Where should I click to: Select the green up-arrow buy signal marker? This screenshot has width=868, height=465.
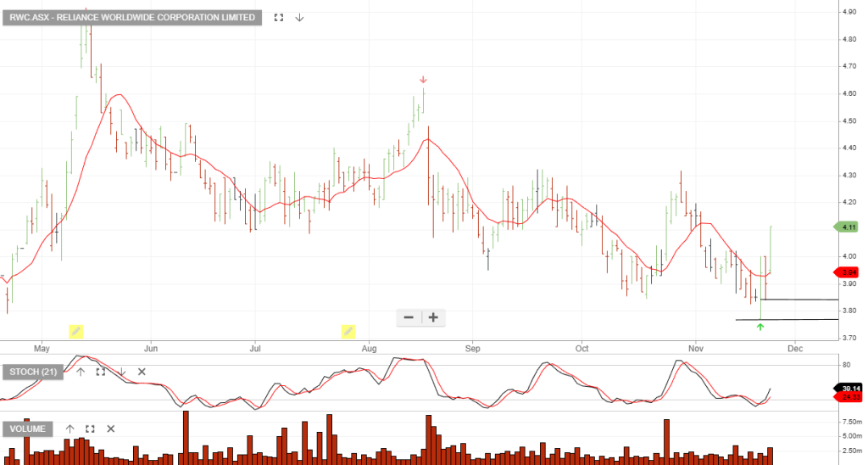760,327
